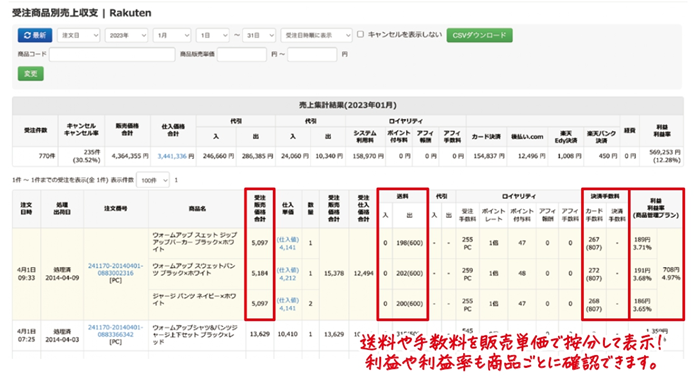Click the 処理済 2014-04-09 shipping cell
This screenshot has height=379, width=694.
(62, 274)
